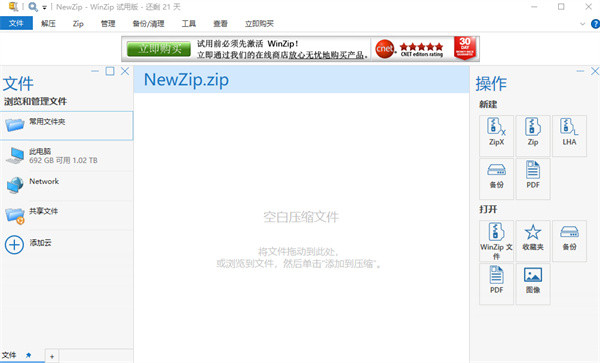
Task: Add a new tab with plus button
Action: 52,356
